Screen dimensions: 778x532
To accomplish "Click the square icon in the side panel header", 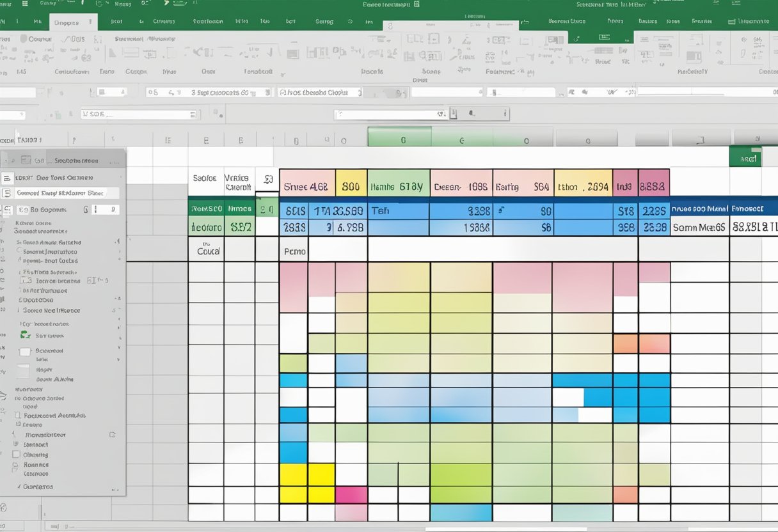I will 26,160.
